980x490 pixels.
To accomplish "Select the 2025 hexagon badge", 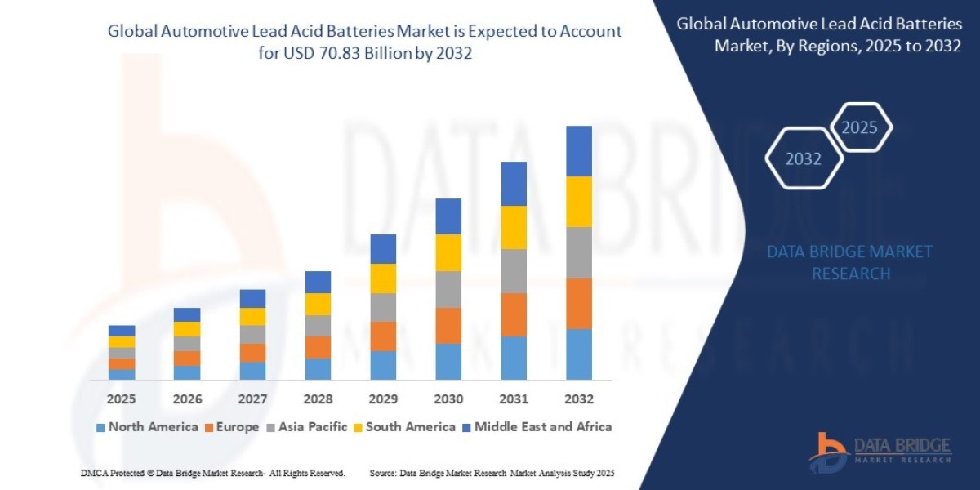I will tap(859, 127).
